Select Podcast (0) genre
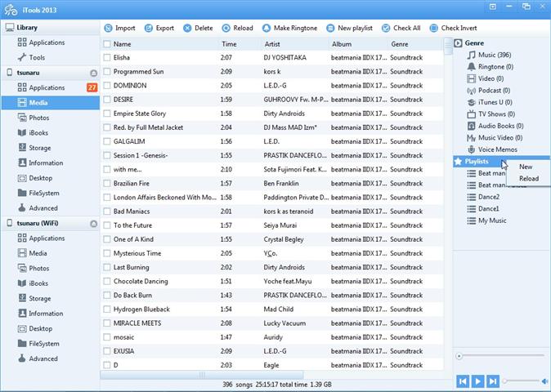The height and width of the screenshot is (392, 551). [x=488, y=90]
